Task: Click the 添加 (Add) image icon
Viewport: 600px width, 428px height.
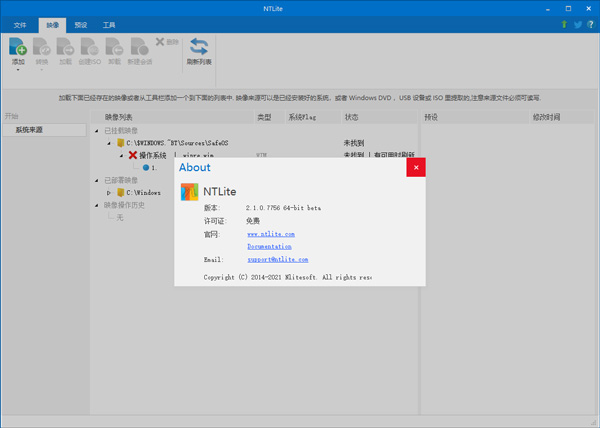Action: pyautogui.click(x=18, y=46)
